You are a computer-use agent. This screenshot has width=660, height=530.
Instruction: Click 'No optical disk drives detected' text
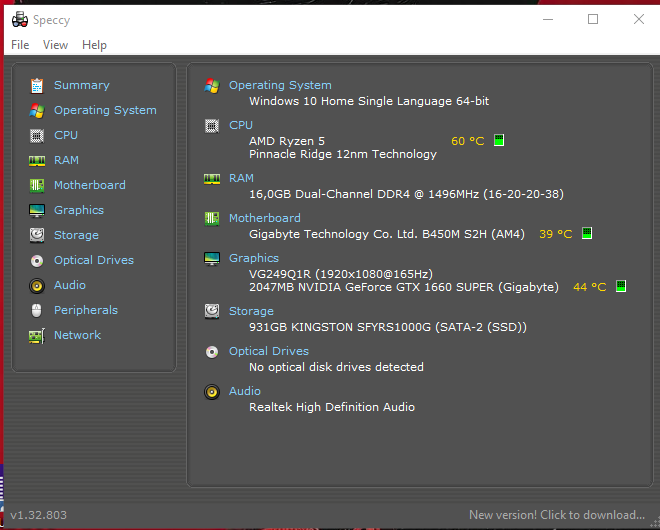(336, 367)
